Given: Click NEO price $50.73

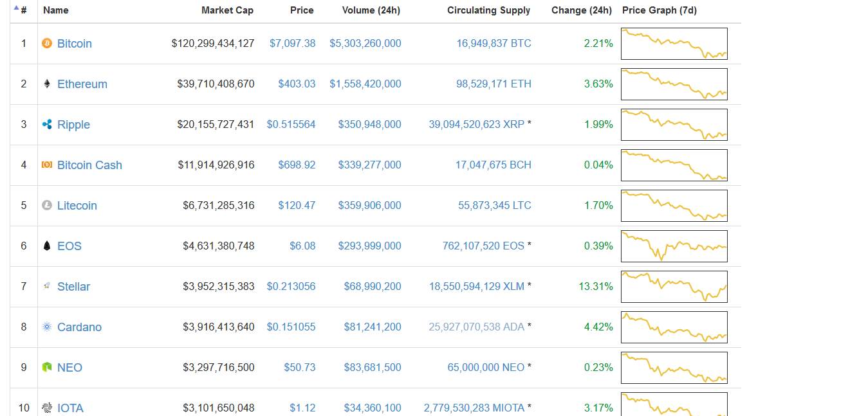Looking at the screenshot, I should click(x=300, y=367).
